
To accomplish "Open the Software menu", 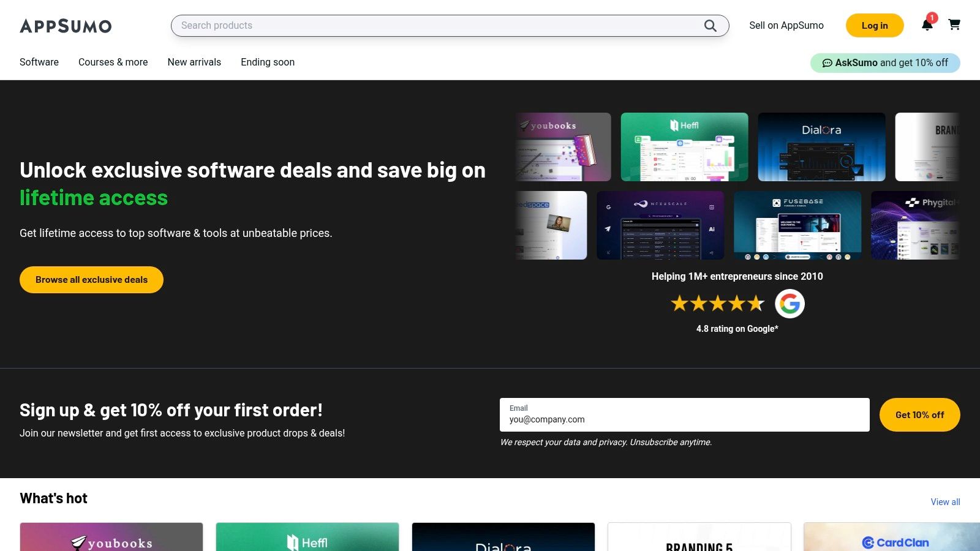I will click(x=39, y=62).
